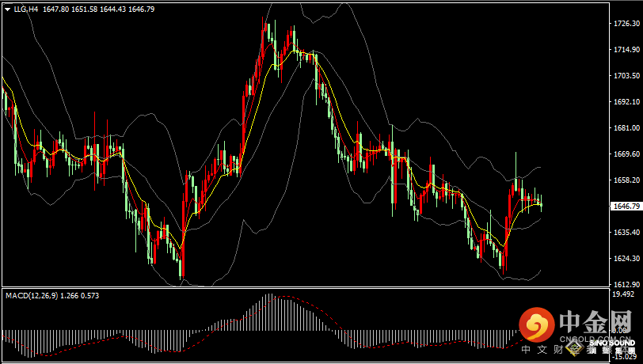Click the 1692.10 price axis label
Image resolution: width=643 pixels, height=364 pixels.
(x=626, y=101)
